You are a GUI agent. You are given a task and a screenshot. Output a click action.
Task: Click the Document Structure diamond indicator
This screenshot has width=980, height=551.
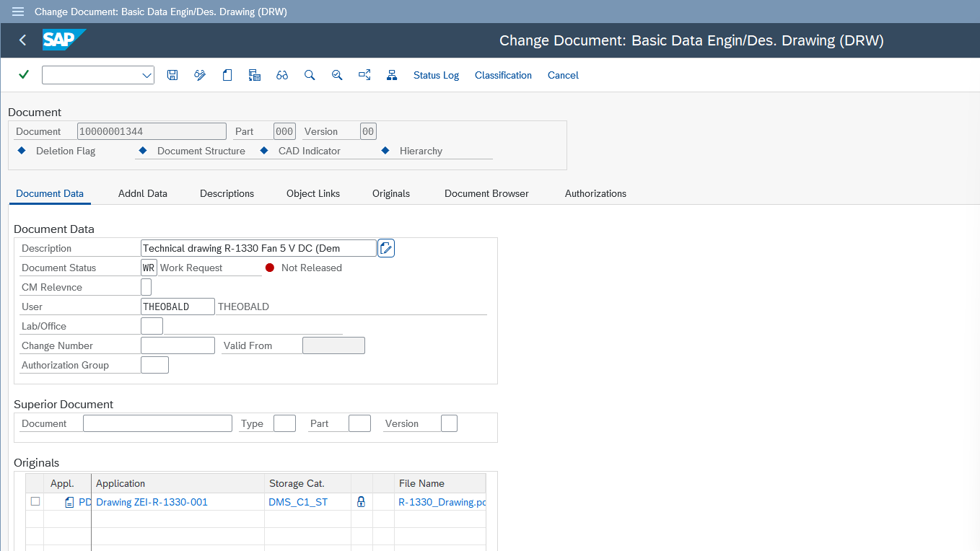click(x=143, y=151)
